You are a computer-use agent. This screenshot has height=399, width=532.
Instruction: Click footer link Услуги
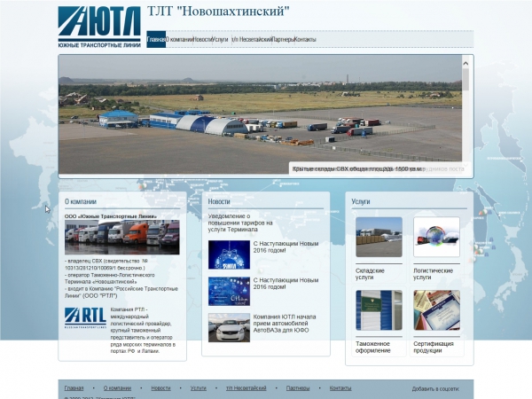click(x=198, y=388)
